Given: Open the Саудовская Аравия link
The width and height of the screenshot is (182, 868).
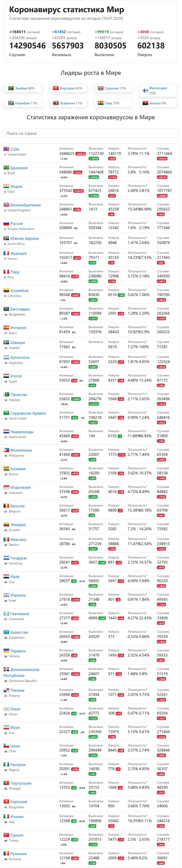Looking at the screenshot, I should (x=28, y=413).
